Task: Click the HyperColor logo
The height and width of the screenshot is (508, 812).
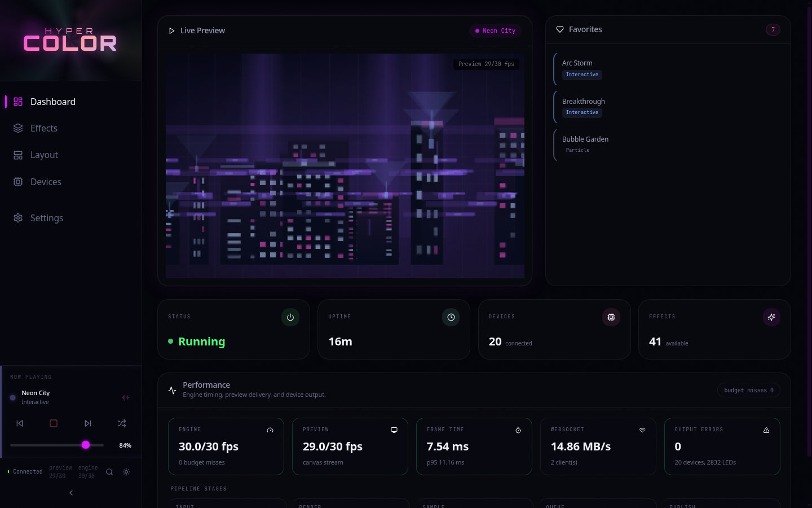Action: point(70,40)
